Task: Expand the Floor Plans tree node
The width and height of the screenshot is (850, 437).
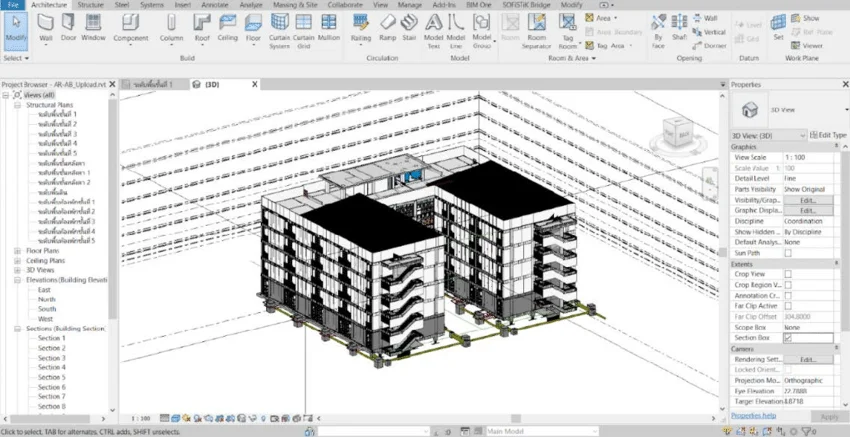Action: [x=17, y=251]
